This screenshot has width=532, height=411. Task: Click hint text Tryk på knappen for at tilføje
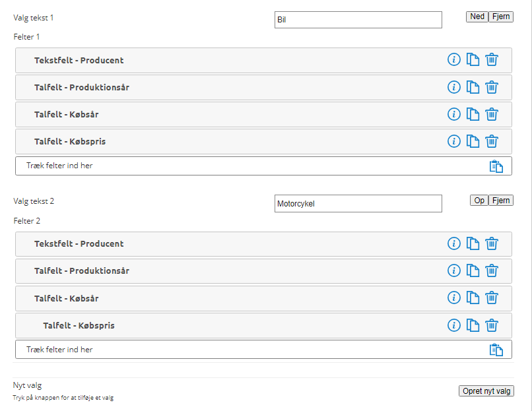click(x=63, y=397)
